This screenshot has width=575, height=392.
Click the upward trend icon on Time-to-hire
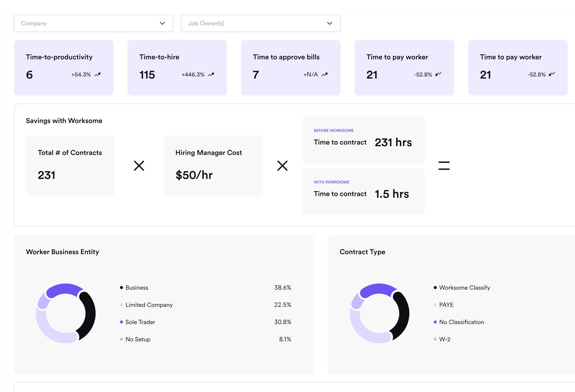pyautogui.click(x=211, y=75)
